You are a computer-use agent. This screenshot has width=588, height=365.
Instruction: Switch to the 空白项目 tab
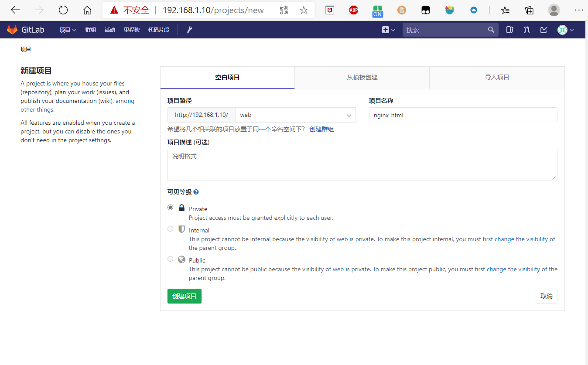click(x=227, y=78)
